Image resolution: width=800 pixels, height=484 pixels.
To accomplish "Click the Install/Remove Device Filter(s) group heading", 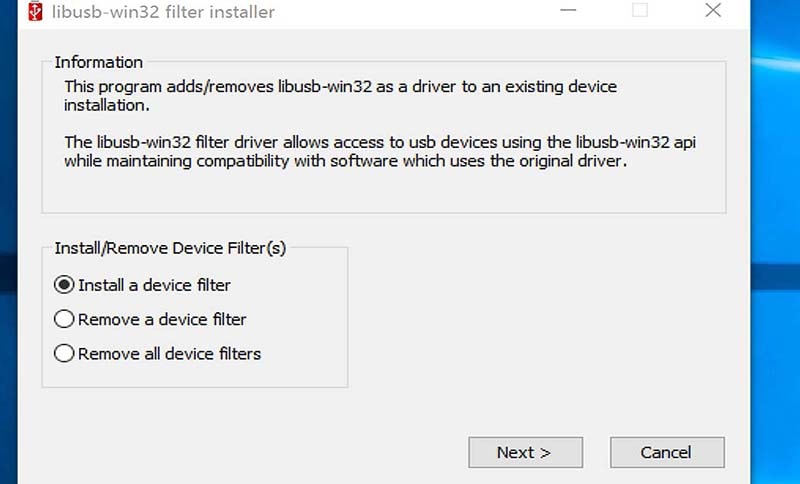I will (170, 248).
